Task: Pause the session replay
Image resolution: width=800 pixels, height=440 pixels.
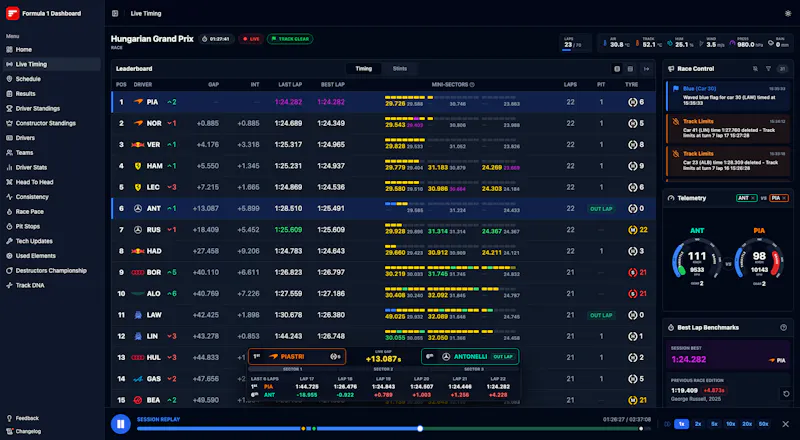Action: click(121, 424)
